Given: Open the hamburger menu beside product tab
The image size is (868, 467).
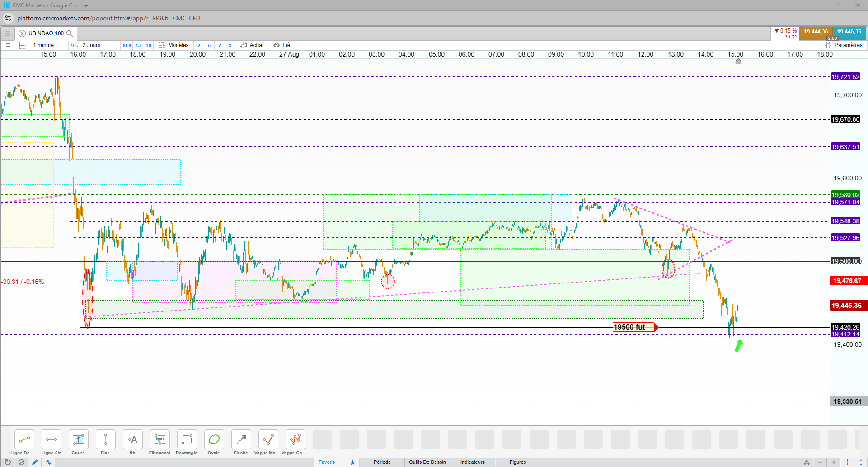Looking at the screenshot, I should tap(8, 33).
